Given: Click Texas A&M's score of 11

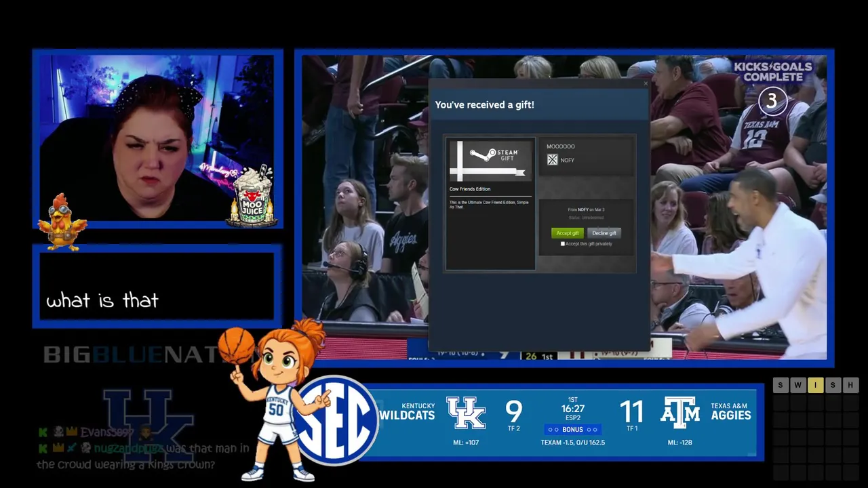Looking at the screenshot, I should [631, 411].
